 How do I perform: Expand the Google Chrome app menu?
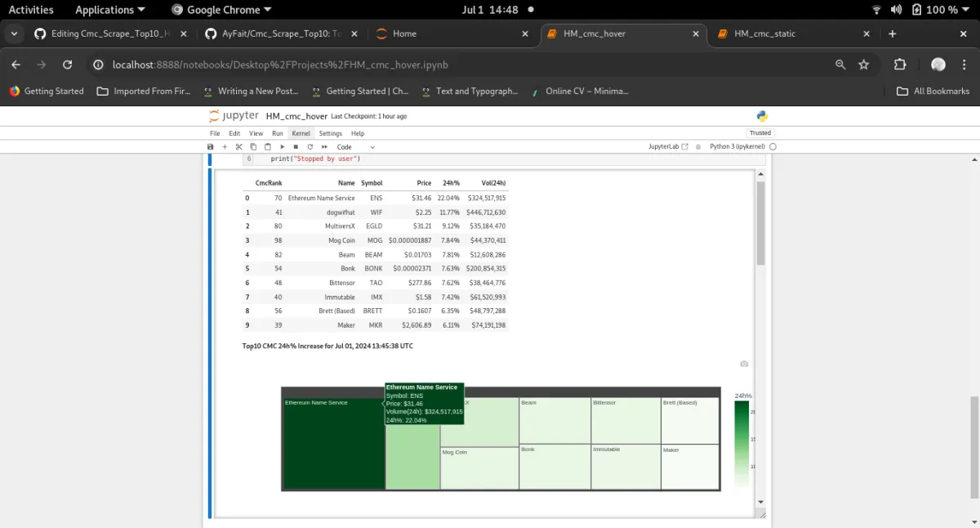[x=222, y=10]
